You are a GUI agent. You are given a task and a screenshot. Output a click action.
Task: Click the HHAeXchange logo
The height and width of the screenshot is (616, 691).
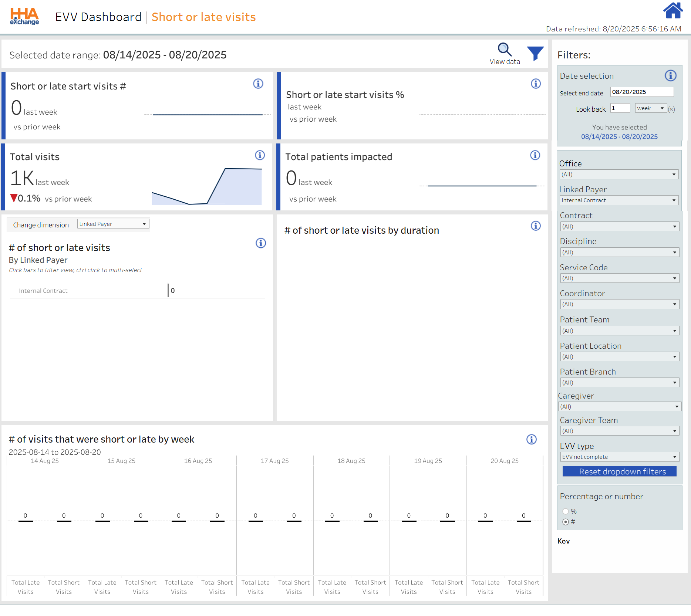click(24, 17)
